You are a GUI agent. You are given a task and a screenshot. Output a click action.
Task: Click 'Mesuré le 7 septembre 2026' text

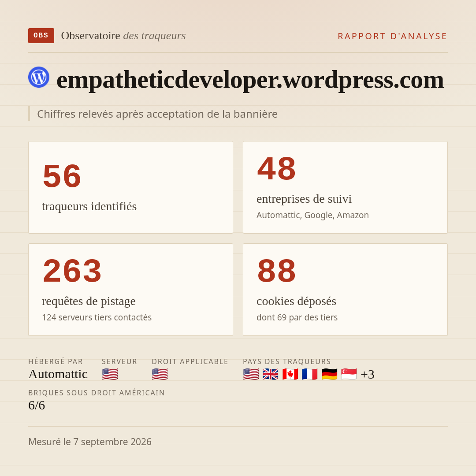tap(90, 442)
